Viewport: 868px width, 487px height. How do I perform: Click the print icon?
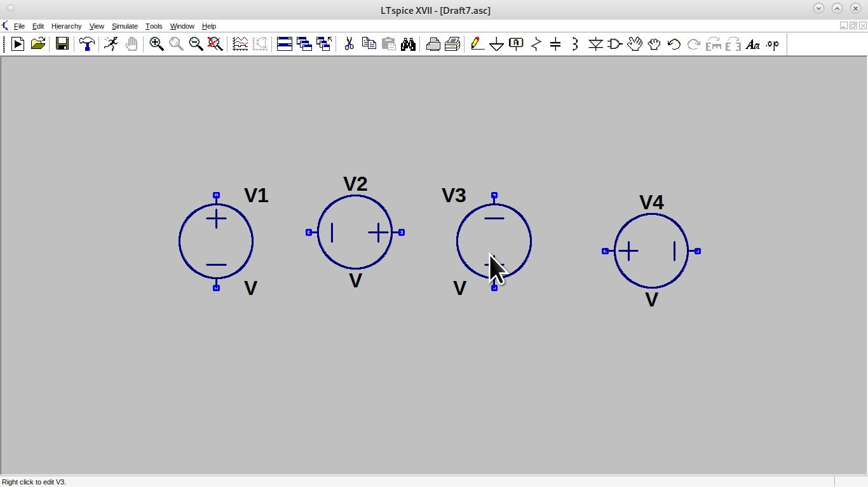click(x=452, y=44)
